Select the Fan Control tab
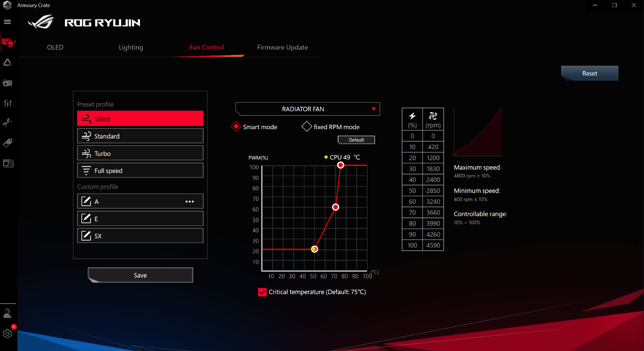This screenshot has width=644, height=351. pos(207,47)
